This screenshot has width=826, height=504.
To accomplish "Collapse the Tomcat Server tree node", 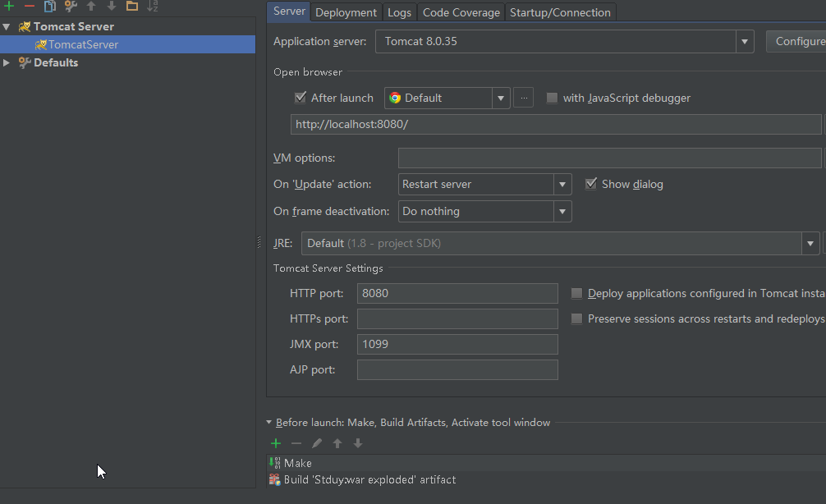I will [7, 26].
